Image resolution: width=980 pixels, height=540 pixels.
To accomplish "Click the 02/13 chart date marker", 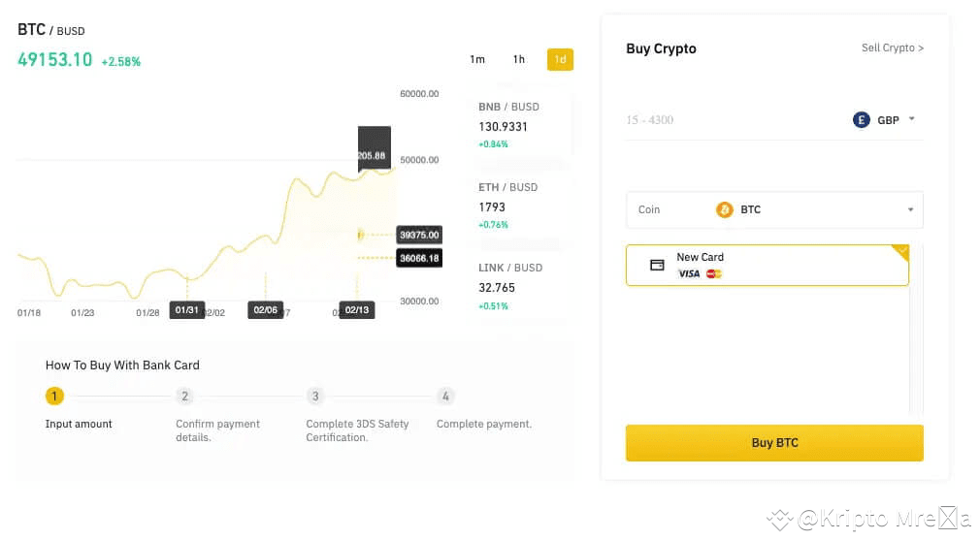I will tap(356, 310).
